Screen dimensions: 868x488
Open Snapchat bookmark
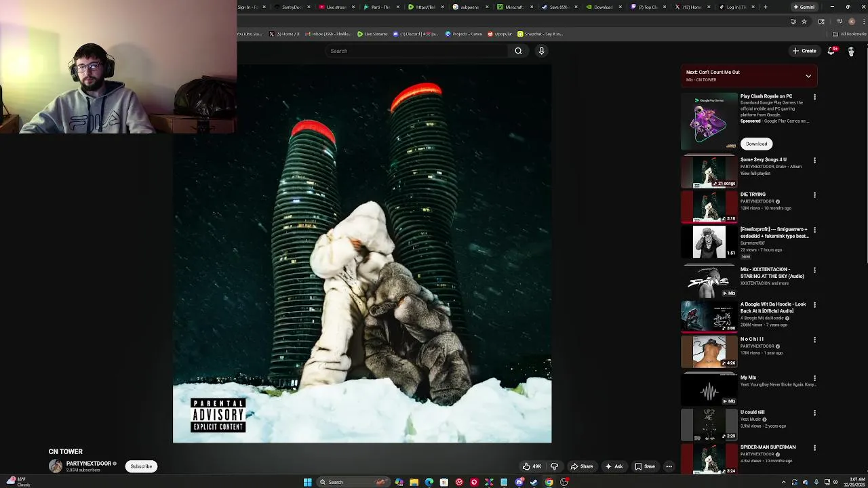click(x=540, y=34)
